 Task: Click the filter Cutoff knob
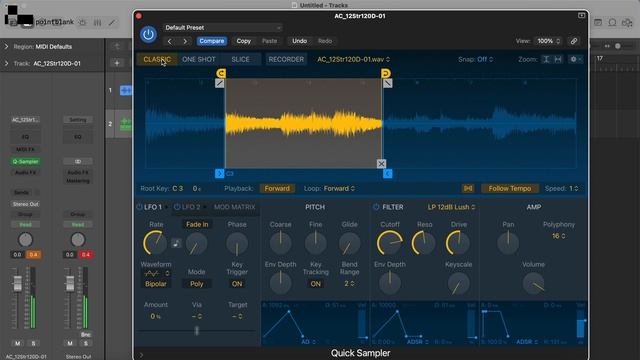tap(390, 243)
